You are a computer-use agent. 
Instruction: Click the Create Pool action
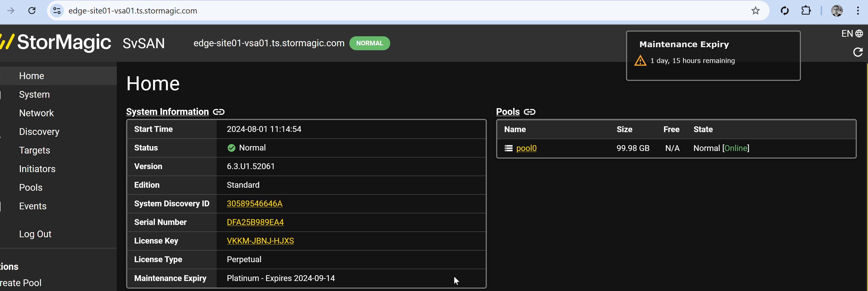point(20,283)
